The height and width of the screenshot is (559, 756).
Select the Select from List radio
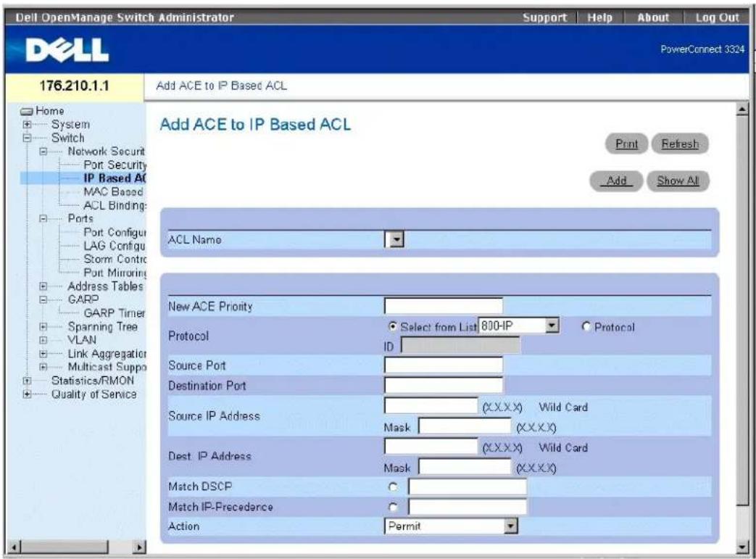tap(392, 326)
